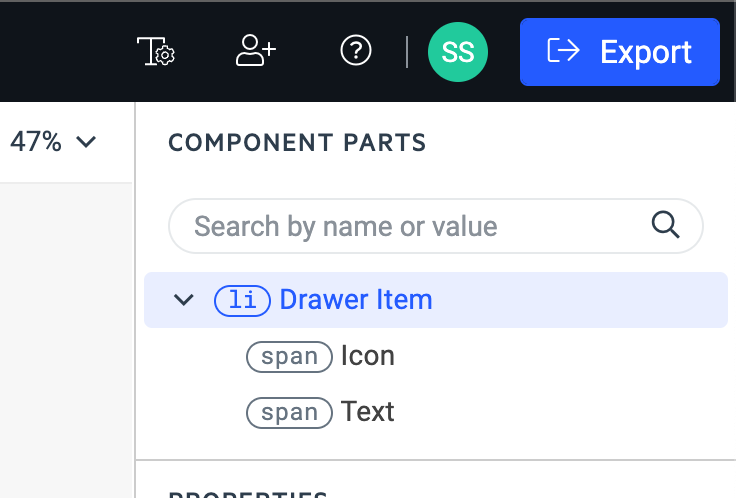736x498 pixels.
Task: Invite a collaborator with add-user icon
Action: pos(256,50)
